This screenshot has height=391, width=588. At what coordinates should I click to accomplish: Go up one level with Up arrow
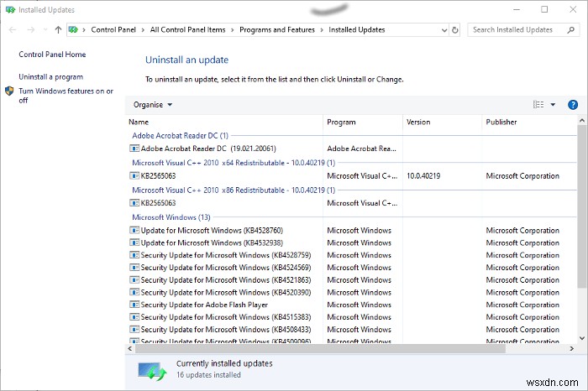(58, 30)
